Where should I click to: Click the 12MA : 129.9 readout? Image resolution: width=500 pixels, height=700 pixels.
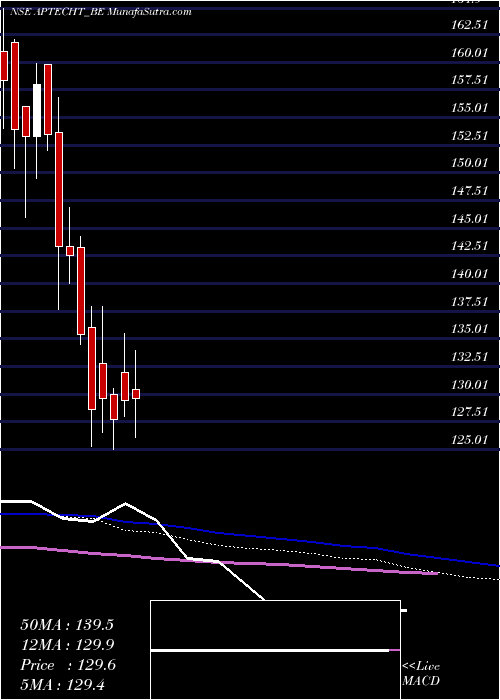pyautogui.click(x=67, y=645)
